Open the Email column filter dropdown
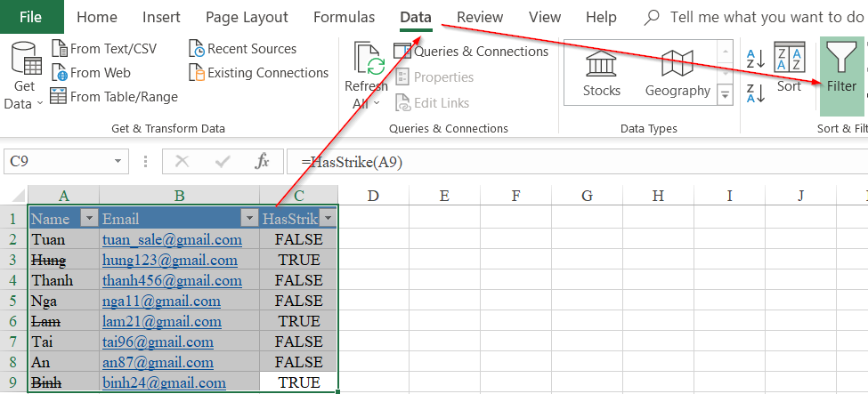The image size is (868, 394). (x=247, y=219)
